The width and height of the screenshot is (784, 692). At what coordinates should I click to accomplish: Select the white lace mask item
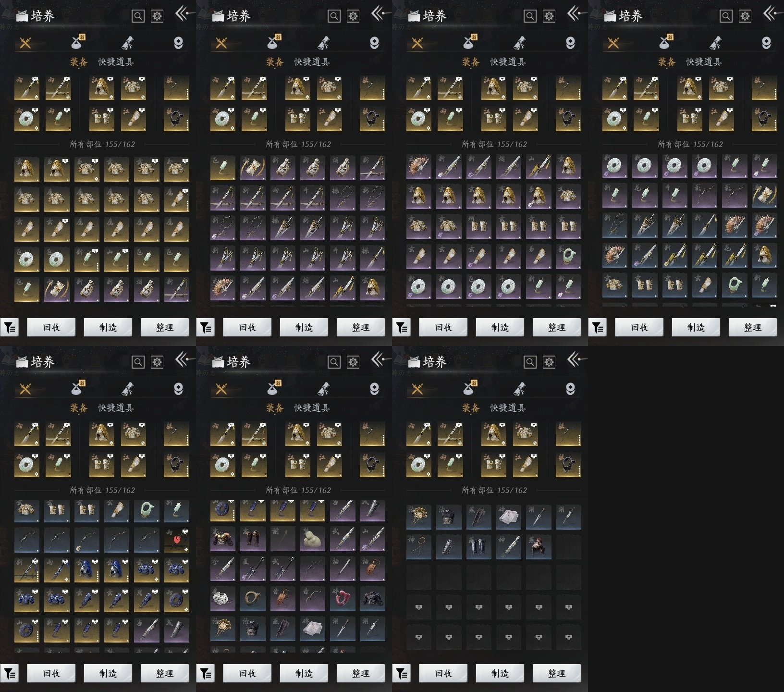(223, 599)
